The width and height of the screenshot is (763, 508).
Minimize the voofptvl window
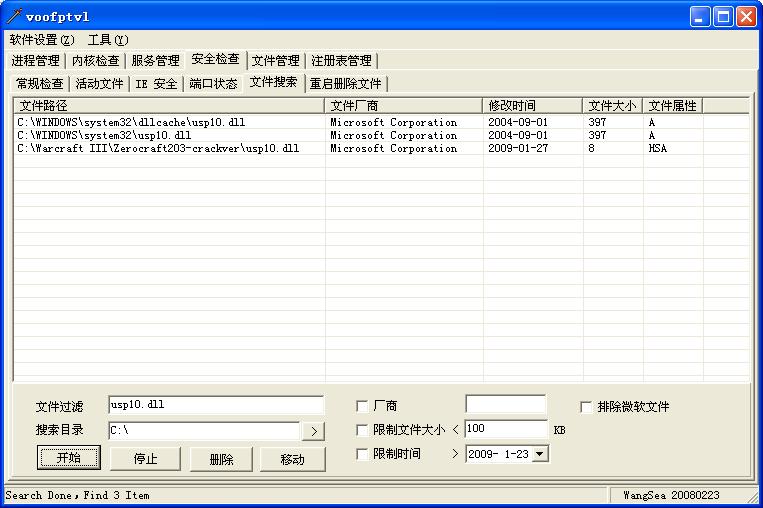(700, 17)
